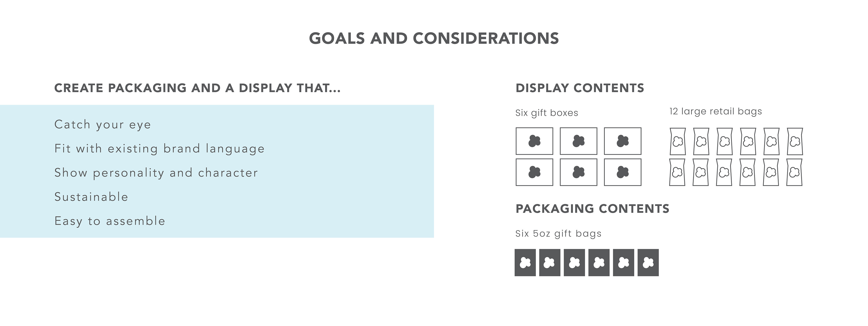Click "Show personality and character" text
This screenshot has width=868, height=326.
(156, 173)
